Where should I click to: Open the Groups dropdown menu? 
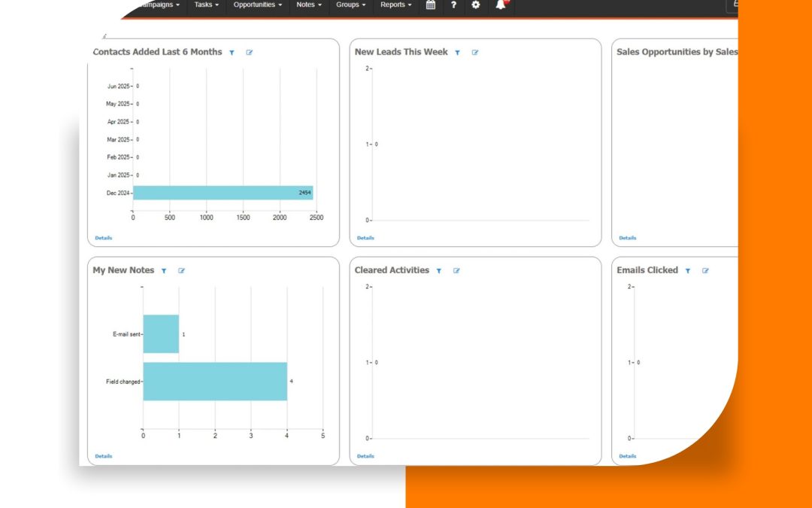350,5
